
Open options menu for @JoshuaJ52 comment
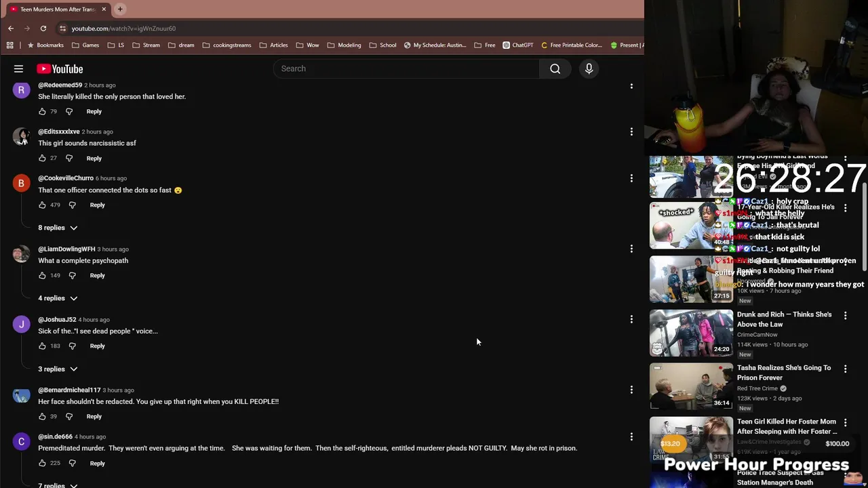(x=631, y=319)
